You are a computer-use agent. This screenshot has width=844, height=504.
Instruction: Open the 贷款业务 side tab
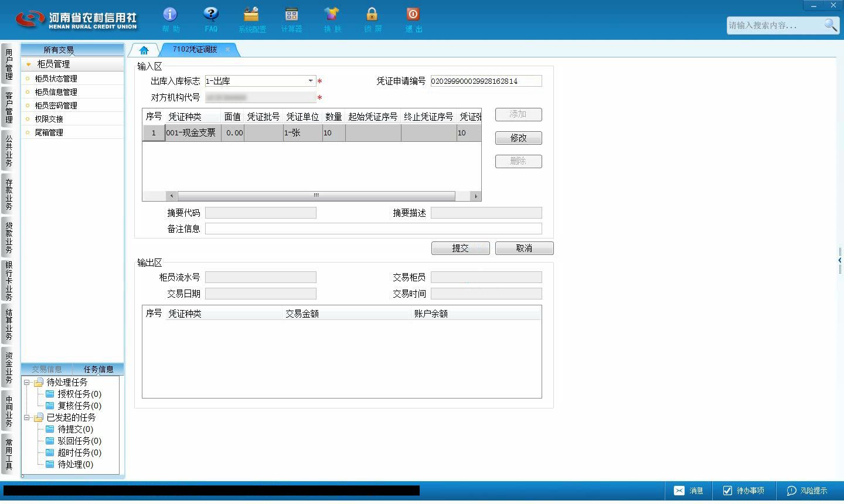9,238
